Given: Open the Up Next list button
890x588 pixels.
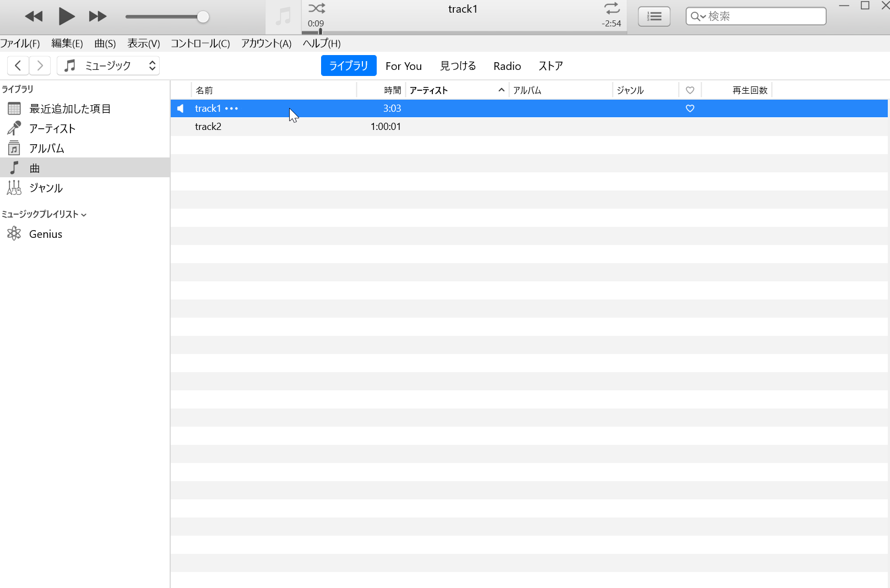Looking at the screenshot, I should [654, 17].
